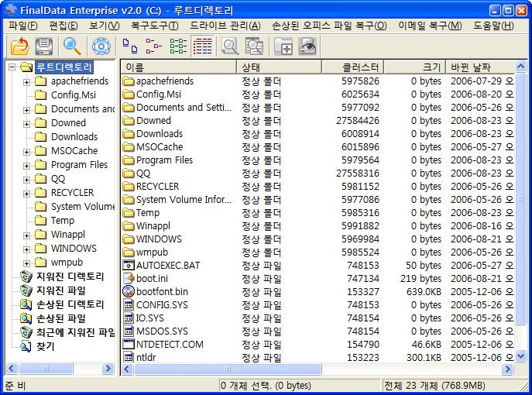Switch to list view icon
Viewport: 532px width, 395px height.
coord(178,46)
